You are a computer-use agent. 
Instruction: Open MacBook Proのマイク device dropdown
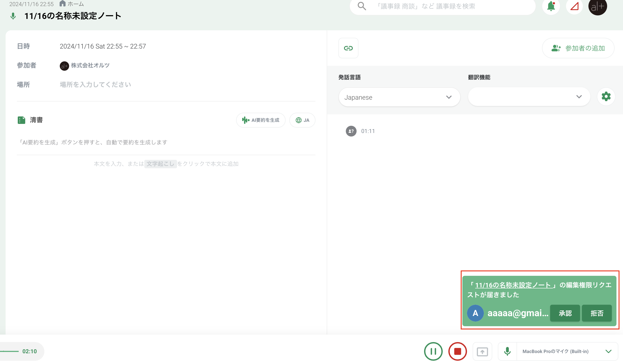point(567,351)
